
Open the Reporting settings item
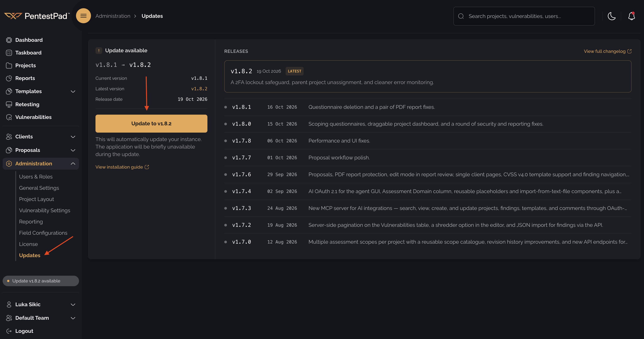click(31, 222)
